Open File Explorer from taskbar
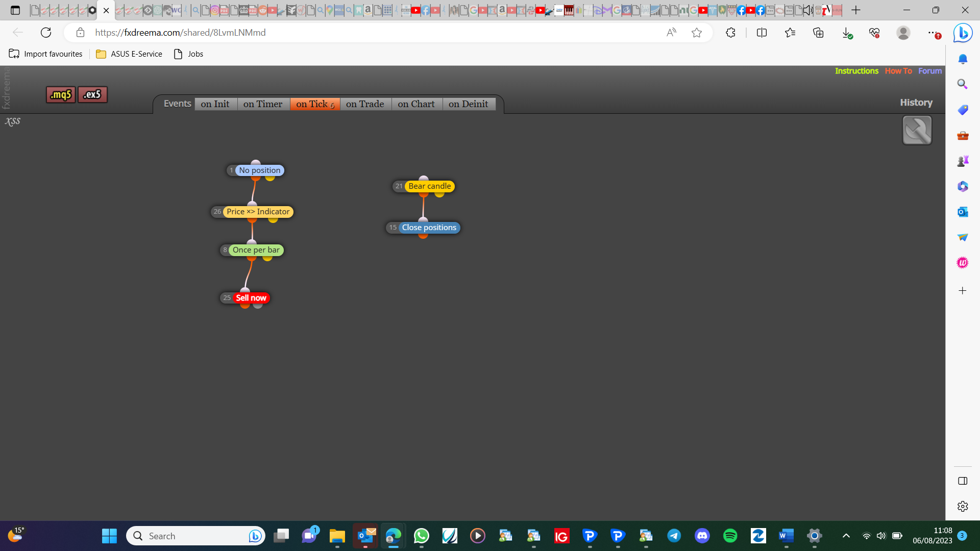 tap(337, 536)
